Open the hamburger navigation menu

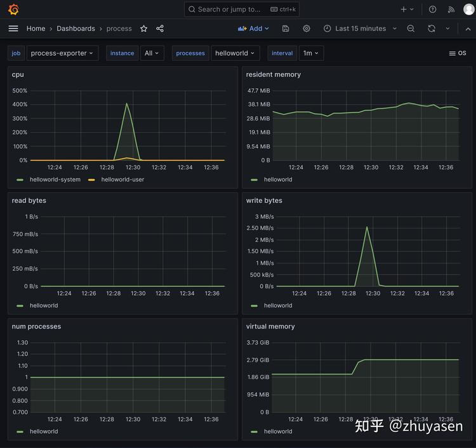[x=13, y=29]
